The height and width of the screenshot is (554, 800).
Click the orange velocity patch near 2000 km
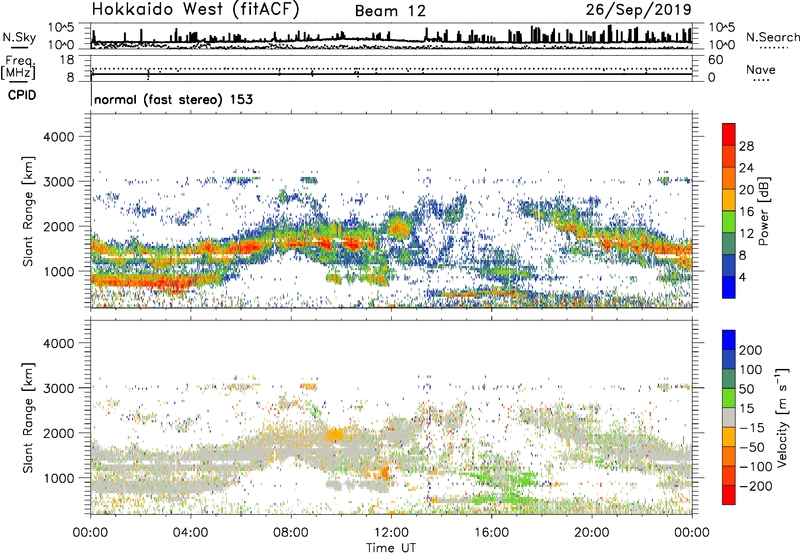pos(335,435)
